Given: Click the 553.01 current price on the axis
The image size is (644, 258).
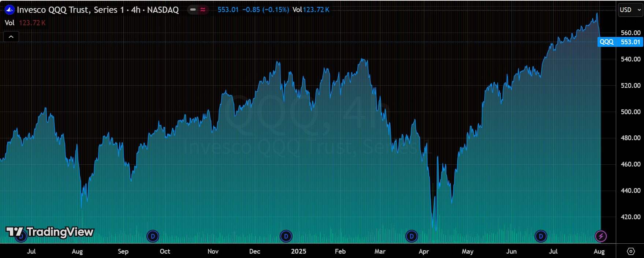Looking at the screenshot, I should 630,42.
